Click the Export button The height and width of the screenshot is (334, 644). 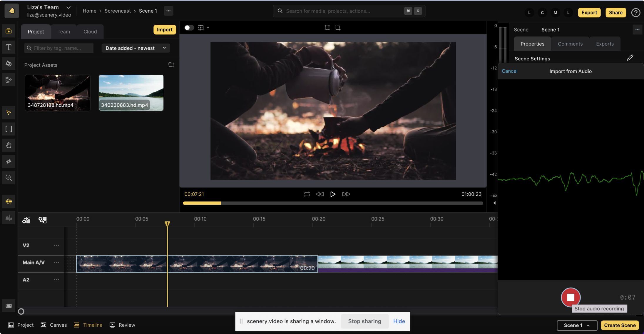(x=589, y=12)
